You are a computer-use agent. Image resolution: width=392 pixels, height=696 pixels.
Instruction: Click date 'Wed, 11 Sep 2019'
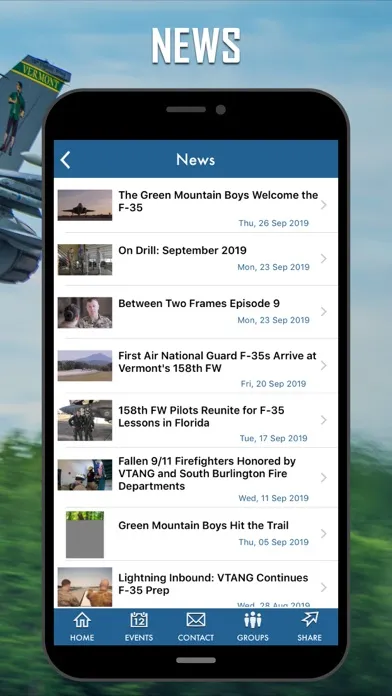point(273,498)
